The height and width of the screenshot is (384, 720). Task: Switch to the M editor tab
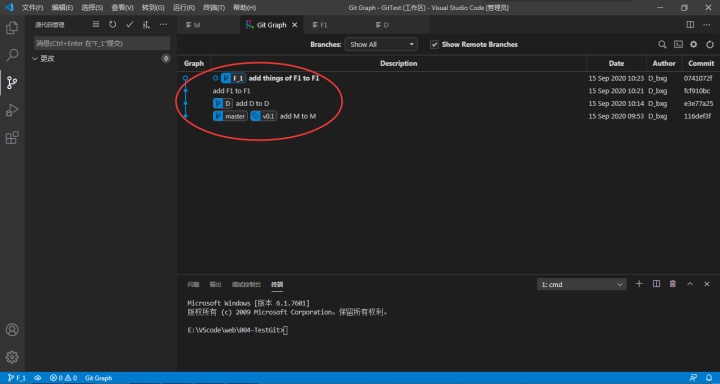(x=209, y=25)
